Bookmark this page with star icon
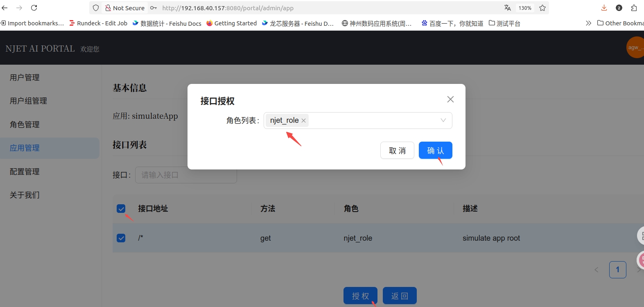 (x=542, y=8)
